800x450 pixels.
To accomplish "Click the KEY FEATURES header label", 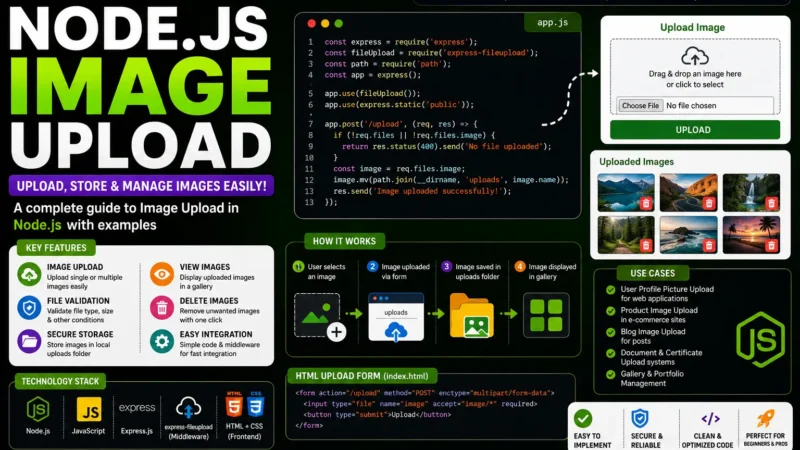I will [56, 248].
